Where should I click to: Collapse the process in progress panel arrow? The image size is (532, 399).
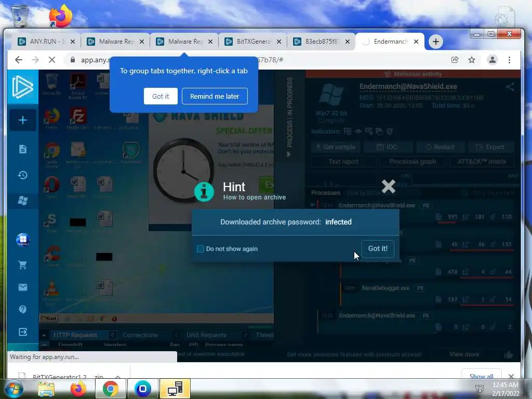289,154
